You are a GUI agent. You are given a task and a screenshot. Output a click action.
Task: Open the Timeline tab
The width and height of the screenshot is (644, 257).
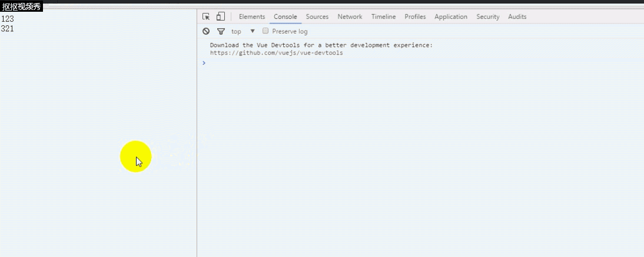tap(384, 17)
